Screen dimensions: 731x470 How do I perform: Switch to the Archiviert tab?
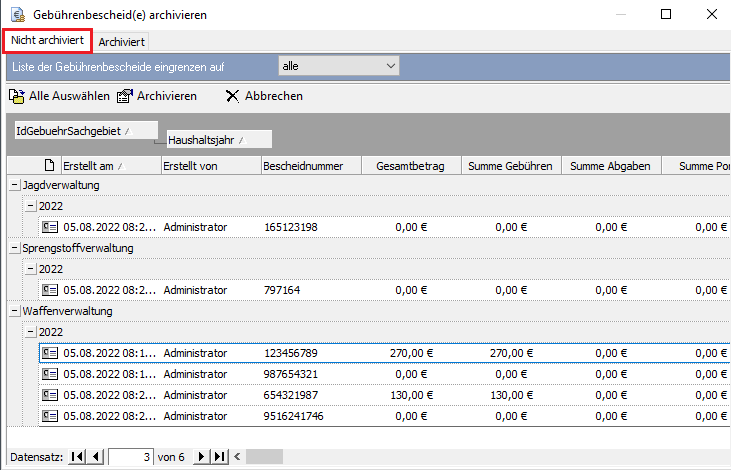pos(122,42)
